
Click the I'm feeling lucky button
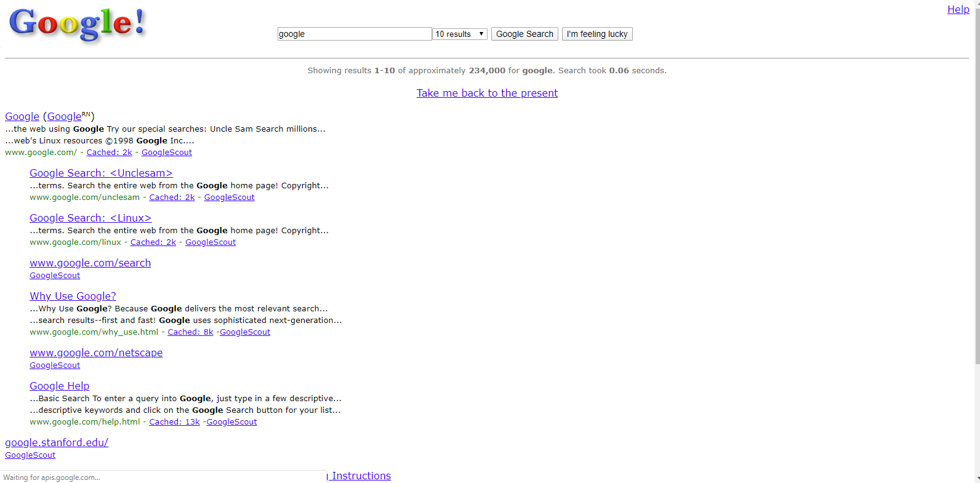(597, 34)
